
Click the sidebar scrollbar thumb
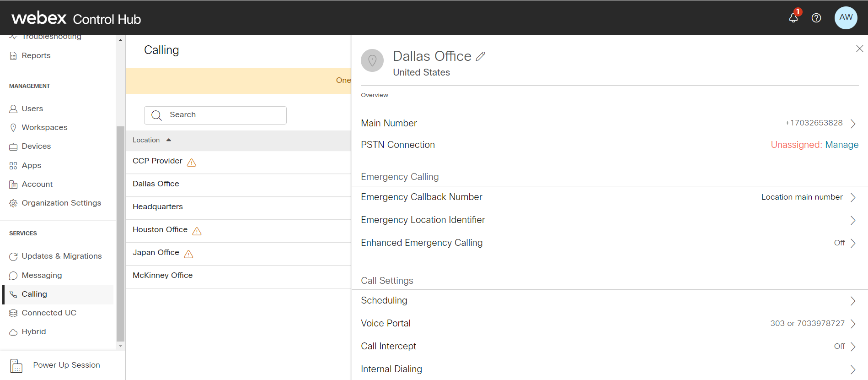click(120, 233)
